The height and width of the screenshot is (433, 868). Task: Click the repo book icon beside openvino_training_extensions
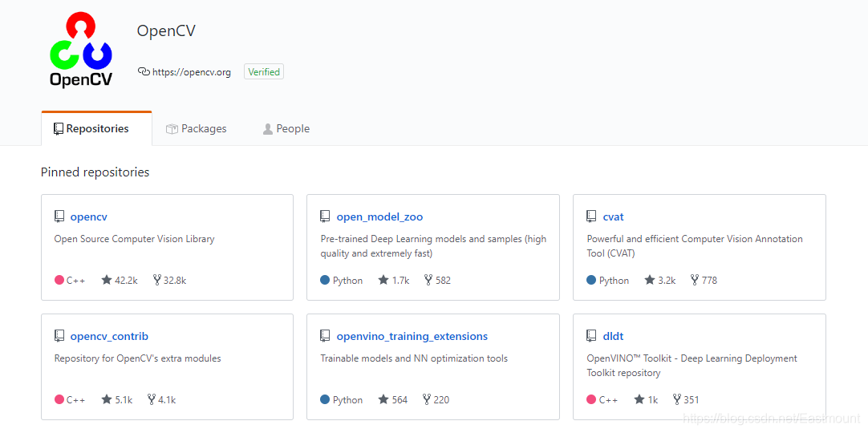(325, 336)
